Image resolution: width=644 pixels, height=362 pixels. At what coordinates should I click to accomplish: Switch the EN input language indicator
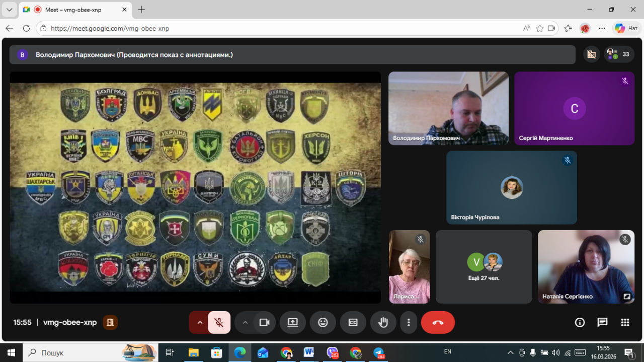(x=448, y=352)
